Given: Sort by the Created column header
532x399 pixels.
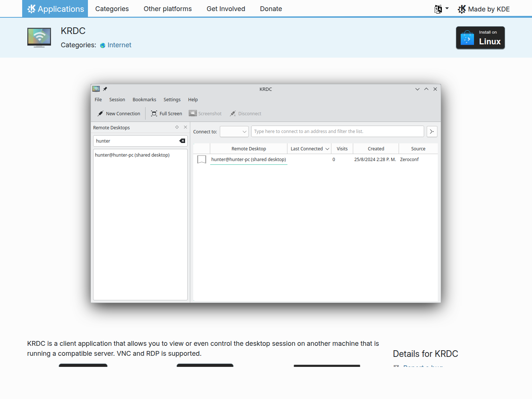Looking at the screenshot, I should tap(376, 149).
